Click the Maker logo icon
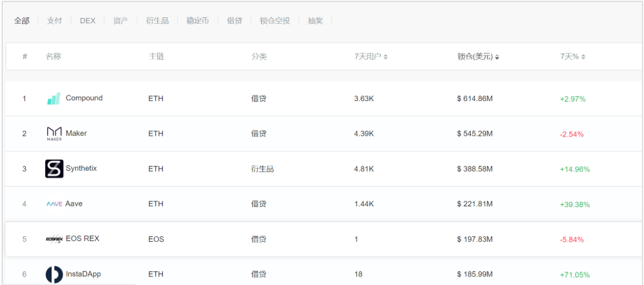Viewport: 644px width, 285px height. (54, 134)
